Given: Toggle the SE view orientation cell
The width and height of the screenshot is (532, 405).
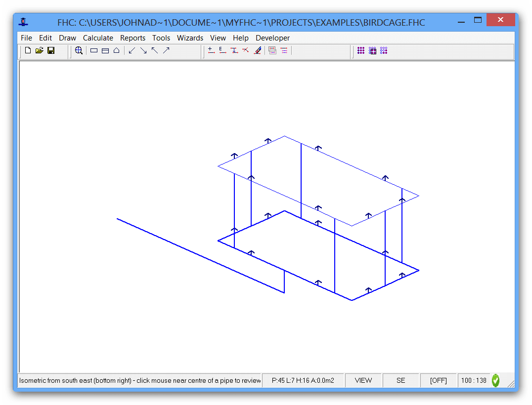Looking at the screenshot, I should tap(400, 380).
